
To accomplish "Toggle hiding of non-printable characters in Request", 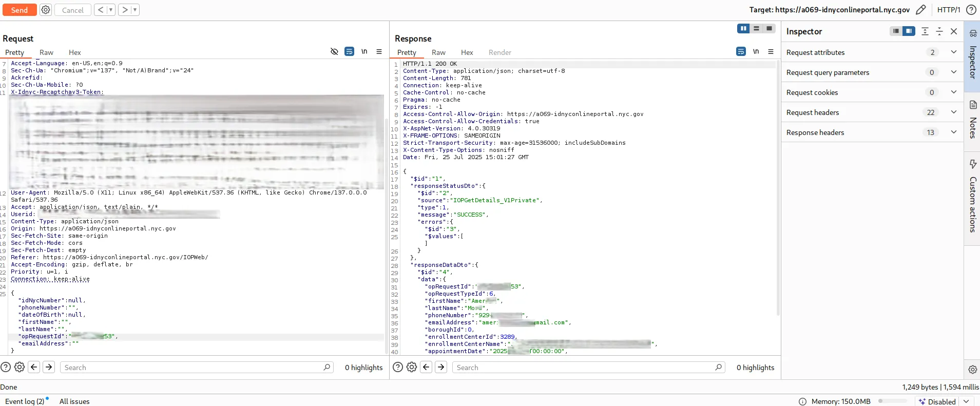I will click(334, 51).
